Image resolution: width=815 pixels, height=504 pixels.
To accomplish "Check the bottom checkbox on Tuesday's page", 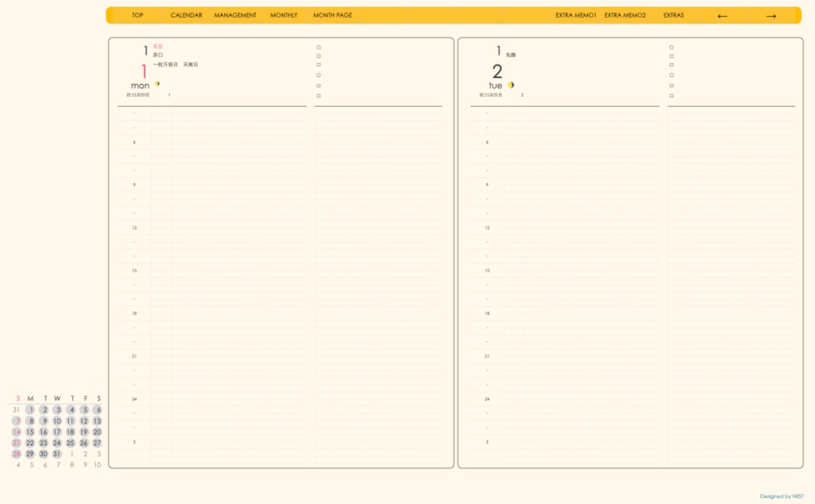I will [x=671, y=96].
